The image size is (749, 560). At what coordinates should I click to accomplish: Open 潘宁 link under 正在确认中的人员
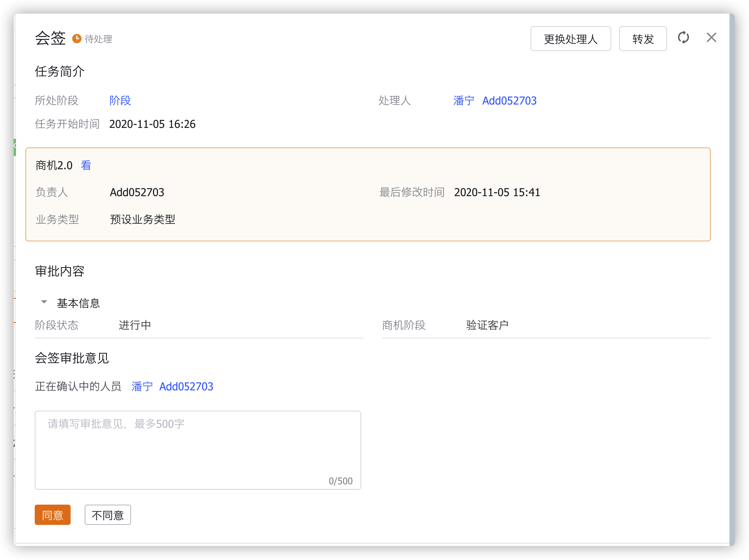[x=142, y=386]
